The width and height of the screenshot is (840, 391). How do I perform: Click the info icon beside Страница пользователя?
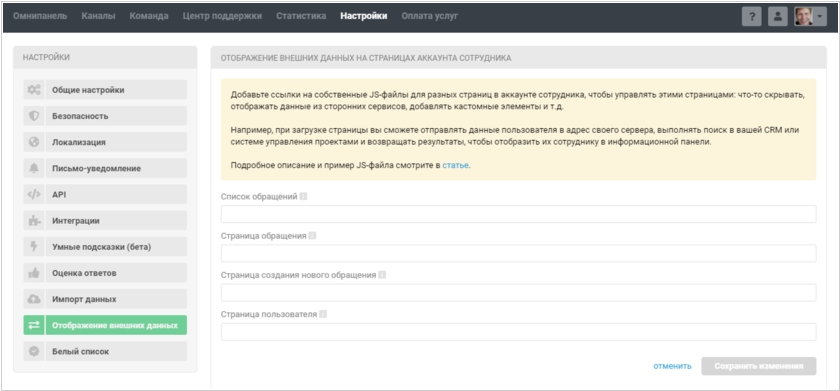[323, 314]
